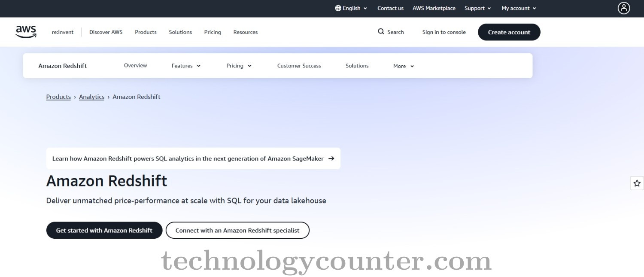Click Get started with Amazon Redshift
The image size is (644, 277).
pyautogui.click(x=104, y=230)
